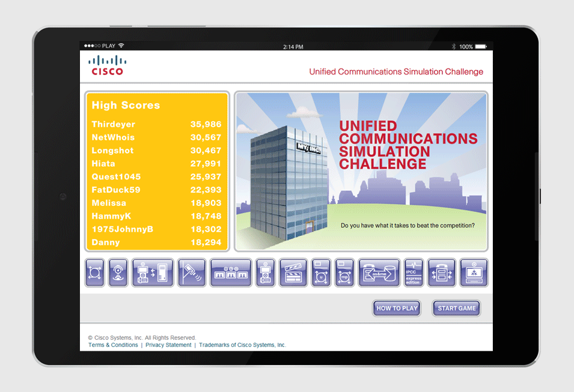The height and width of the screenshot is (392, 574).
Task: Click the START GAME button
Action: click(456, 309)
